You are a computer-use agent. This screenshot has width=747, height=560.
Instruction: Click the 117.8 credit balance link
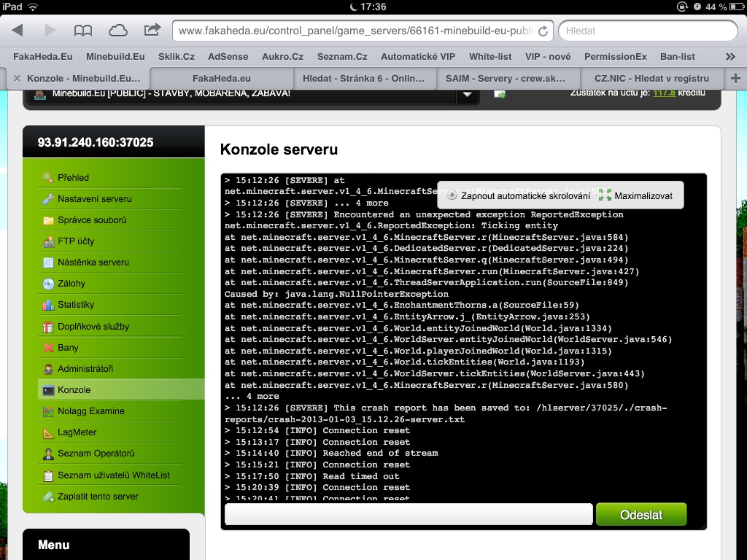coord(664,93)
